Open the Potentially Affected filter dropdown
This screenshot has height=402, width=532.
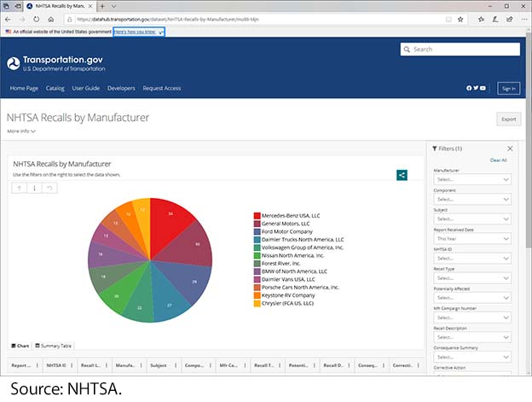(472, 298)
